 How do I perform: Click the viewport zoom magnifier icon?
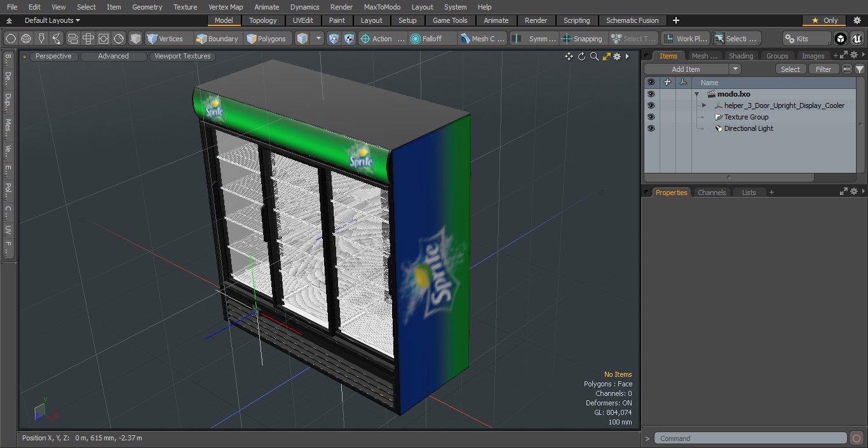pyautogui.click(x=594, y=57)
